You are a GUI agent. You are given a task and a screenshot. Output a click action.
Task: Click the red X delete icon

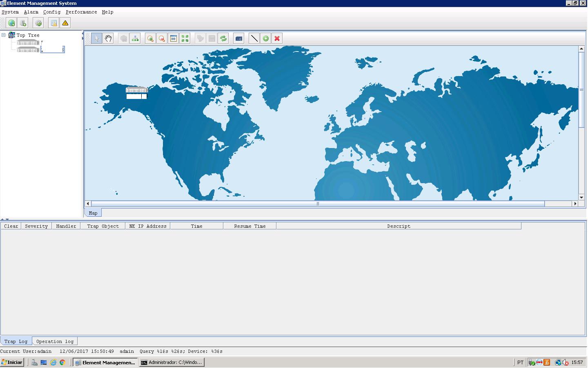point(277,38)
